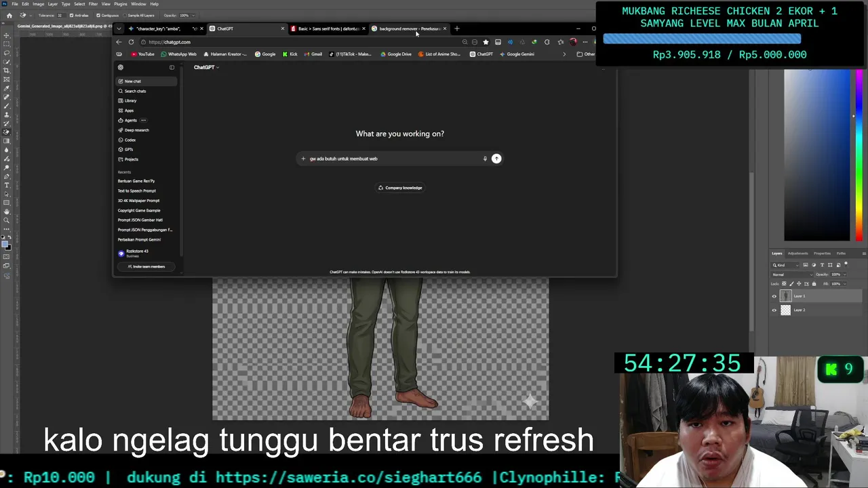Click New chat in ChatGPT sidebar
868x488 pixels.
click(x=146, y=81)
